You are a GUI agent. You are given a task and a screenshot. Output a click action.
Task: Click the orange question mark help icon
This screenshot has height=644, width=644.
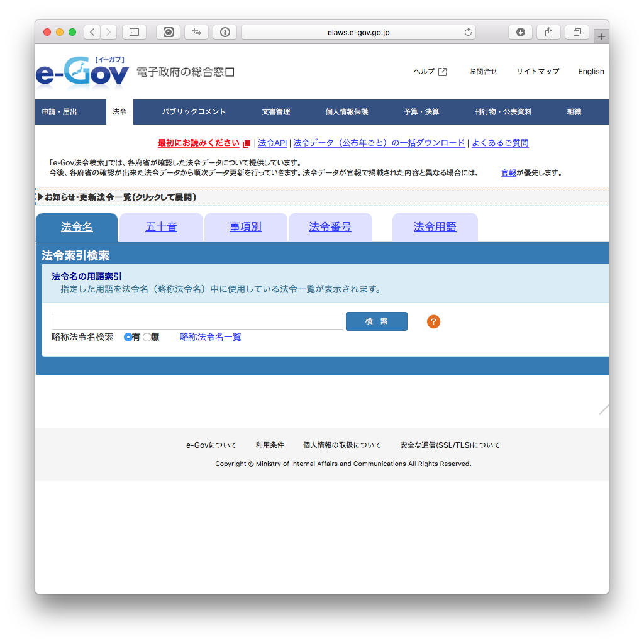pyautogui.click(x=433, y=321)
